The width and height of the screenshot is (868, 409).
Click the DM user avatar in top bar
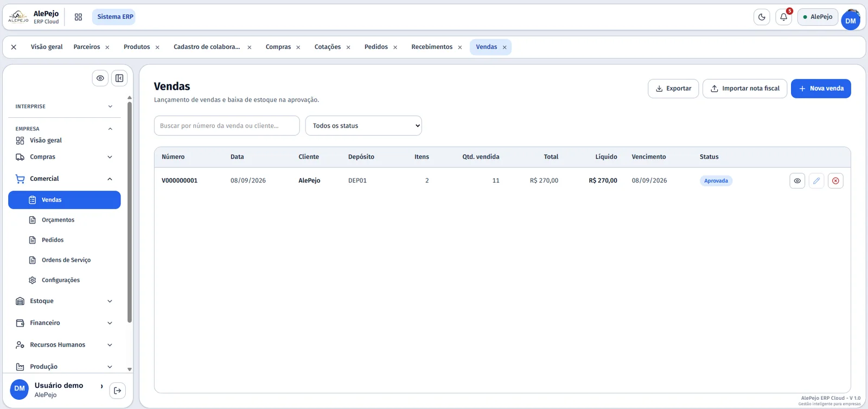[x=851, y=21]
